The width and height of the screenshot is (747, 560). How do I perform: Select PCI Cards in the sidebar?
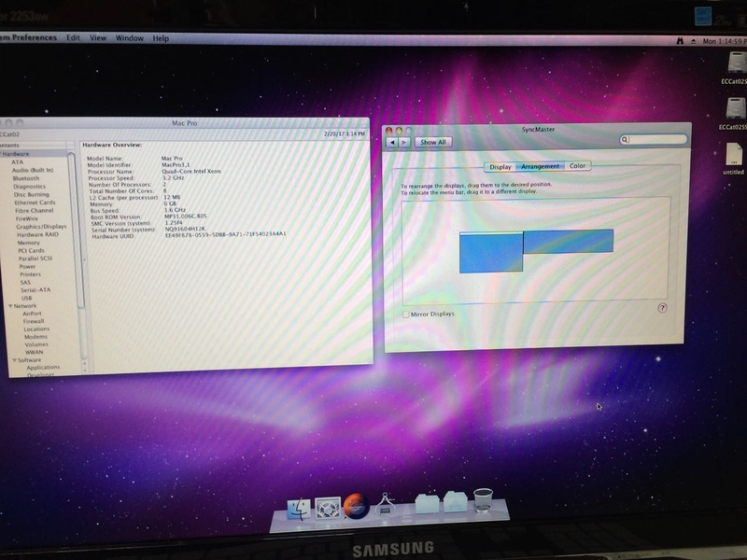(x=31, y=250)
